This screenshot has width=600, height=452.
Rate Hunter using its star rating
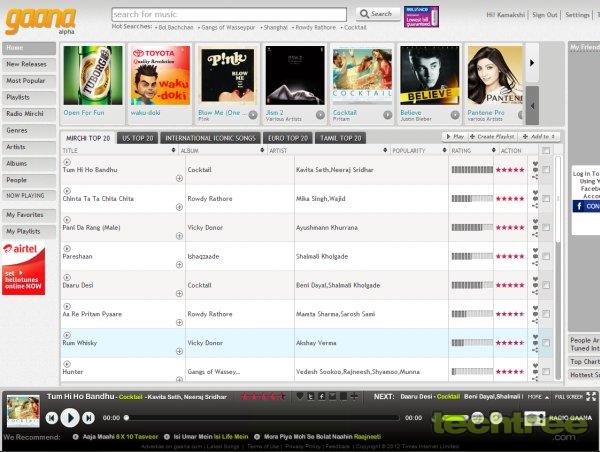[x=510, y=372]
